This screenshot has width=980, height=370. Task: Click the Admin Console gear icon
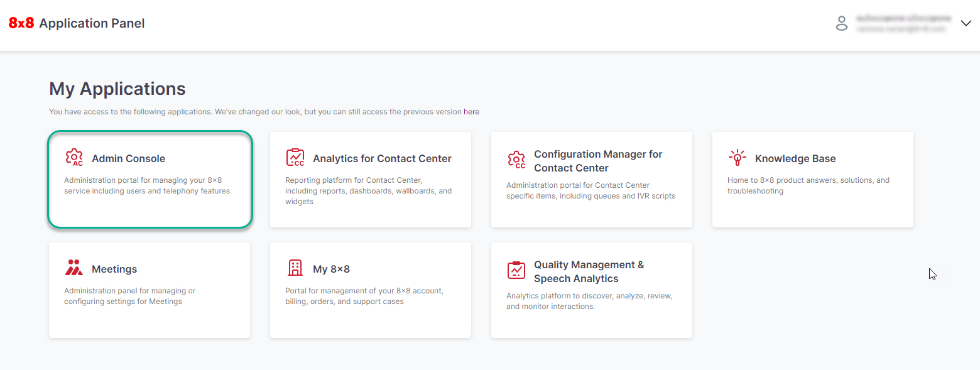tap(74, 158)
